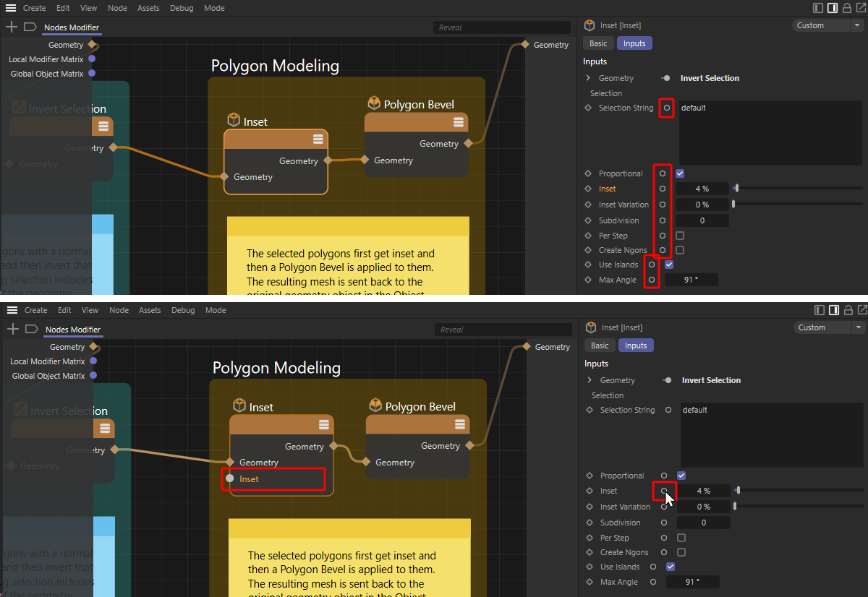
Task: Toggle Proportional checkbox in top screenshot
Action: point(680,173)
